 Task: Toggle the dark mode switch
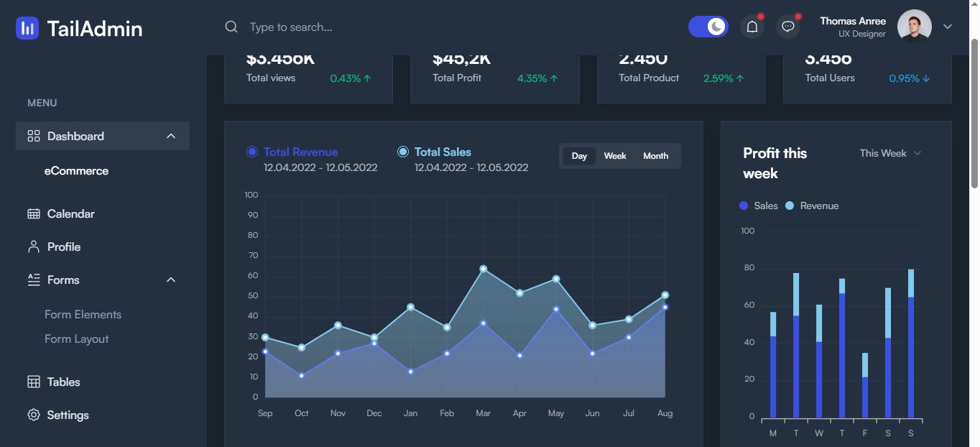(x=708, y=26)
